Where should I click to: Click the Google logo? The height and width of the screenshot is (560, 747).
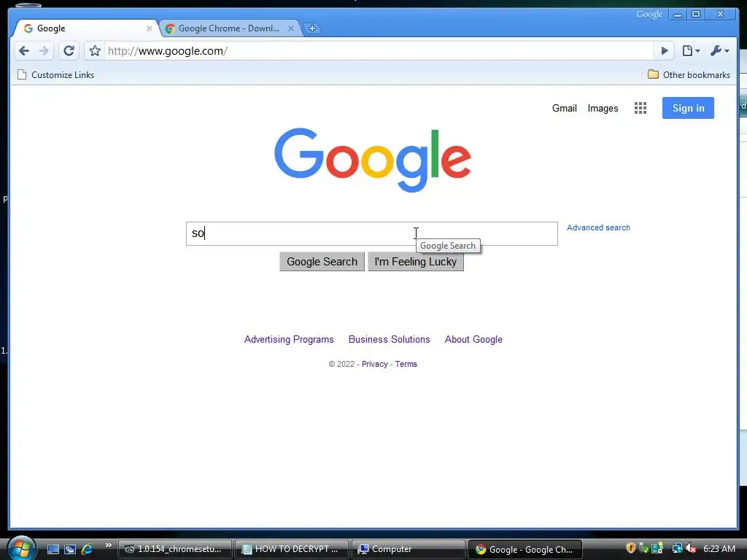[x=373, y=160]
